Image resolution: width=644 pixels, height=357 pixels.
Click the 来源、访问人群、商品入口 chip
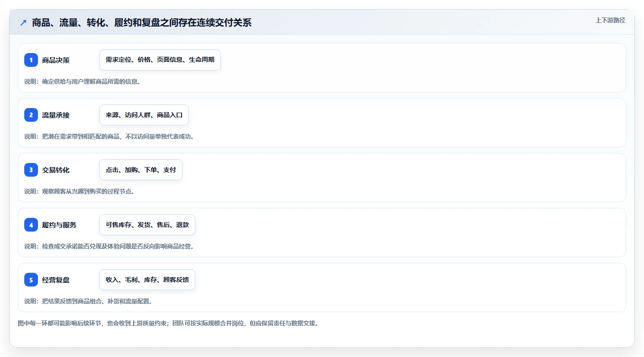(144, 115)
